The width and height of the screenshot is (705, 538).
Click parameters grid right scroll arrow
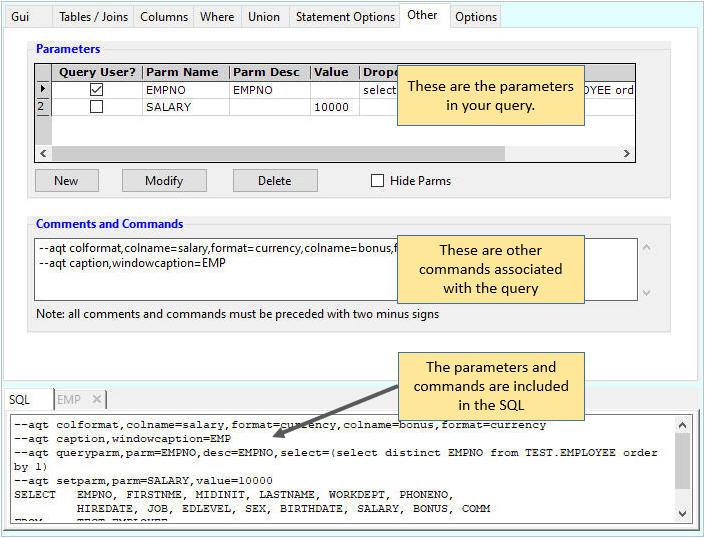click(x=626, y=153)
